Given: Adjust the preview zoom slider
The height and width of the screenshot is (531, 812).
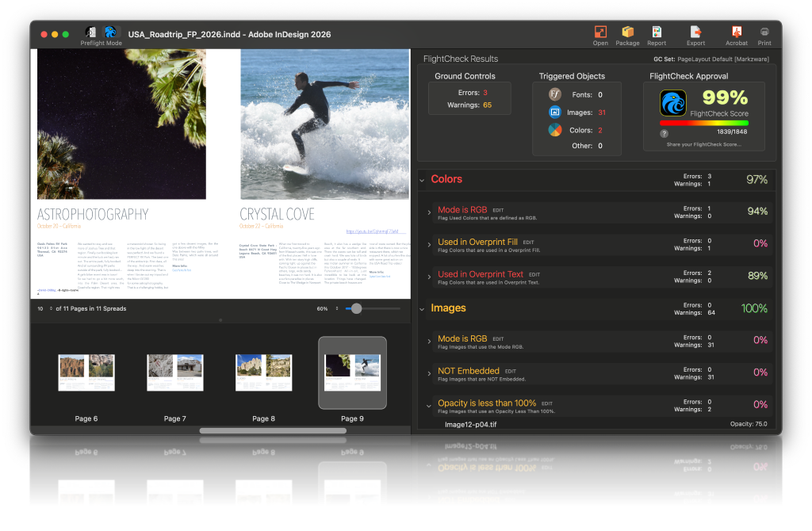Looking at the screenshot, I should point(356,308).
